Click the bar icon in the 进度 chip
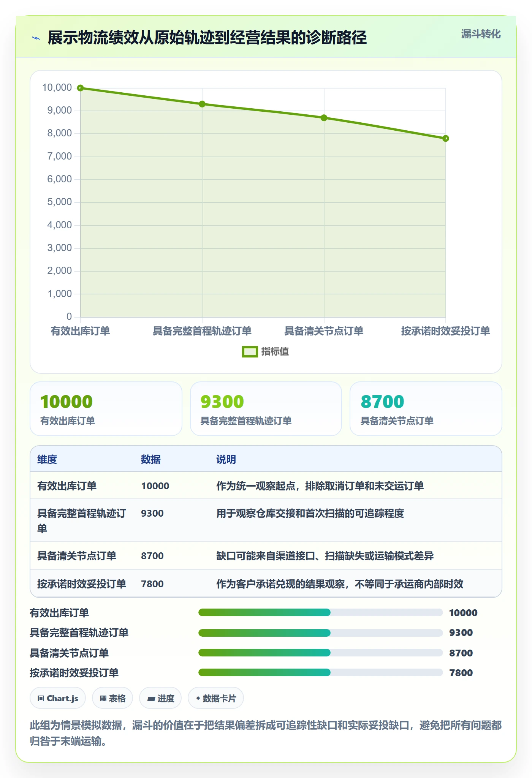This screenshot has width=532, height=778. pyautogui.click(x=151, y=699)
